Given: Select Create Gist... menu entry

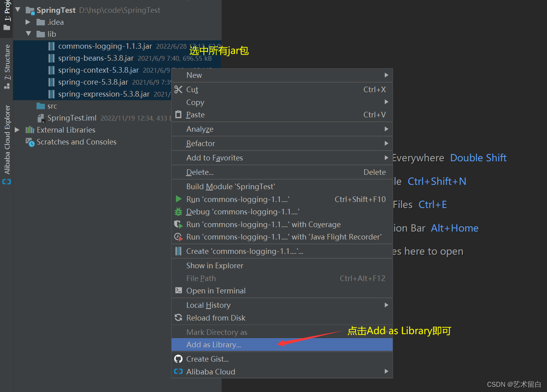Looking at the screenshot, I should tap(282, 359).
